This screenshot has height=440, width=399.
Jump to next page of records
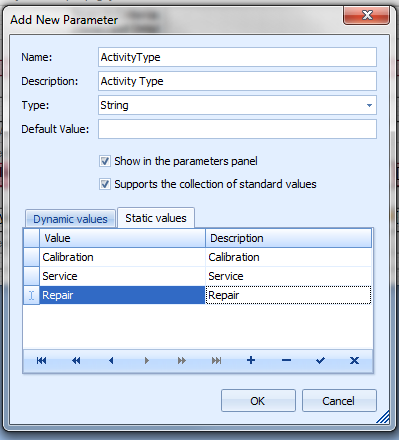[181, 360]
